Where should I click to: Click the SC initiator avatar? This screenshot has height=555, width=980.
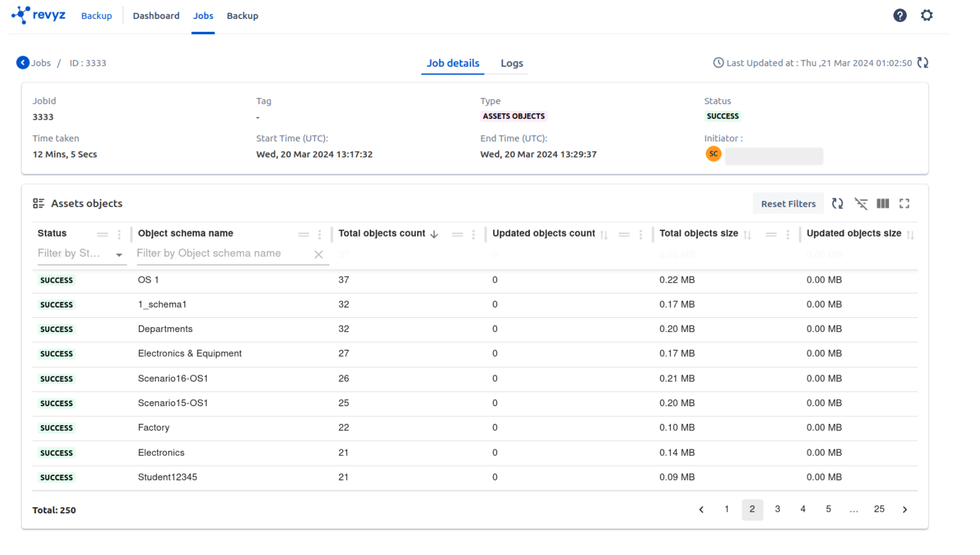point(713,154)
